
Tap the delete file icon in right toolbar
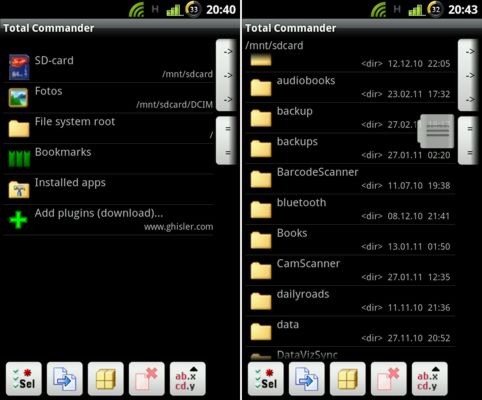click(389, 379)
